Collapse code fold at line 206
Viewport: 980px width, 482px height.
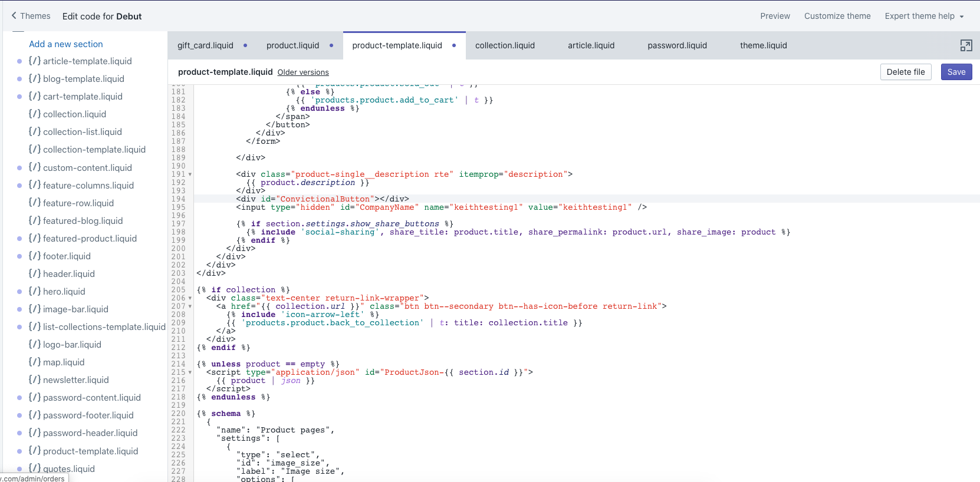[x=190, y=298]
